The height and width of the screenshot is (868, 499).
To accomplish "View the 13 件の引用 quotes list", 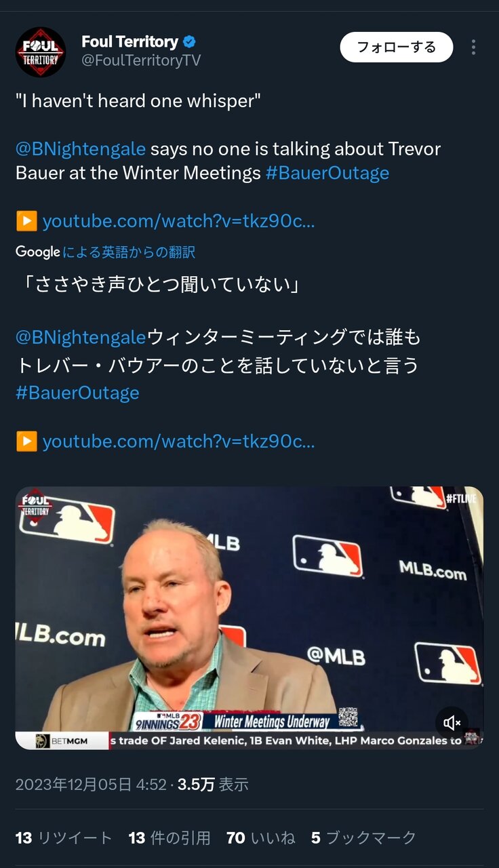I will click(169, 838).
